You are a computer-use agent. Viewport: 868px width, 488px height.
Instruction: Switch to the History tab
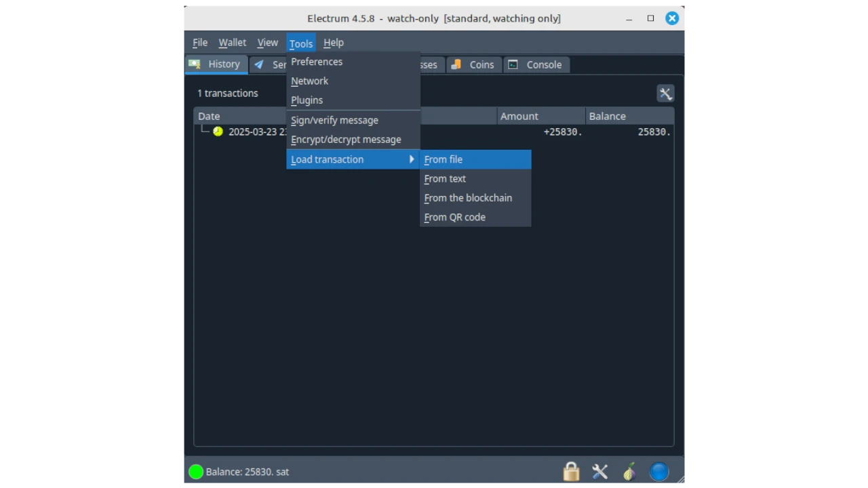(x=216, y=64)
